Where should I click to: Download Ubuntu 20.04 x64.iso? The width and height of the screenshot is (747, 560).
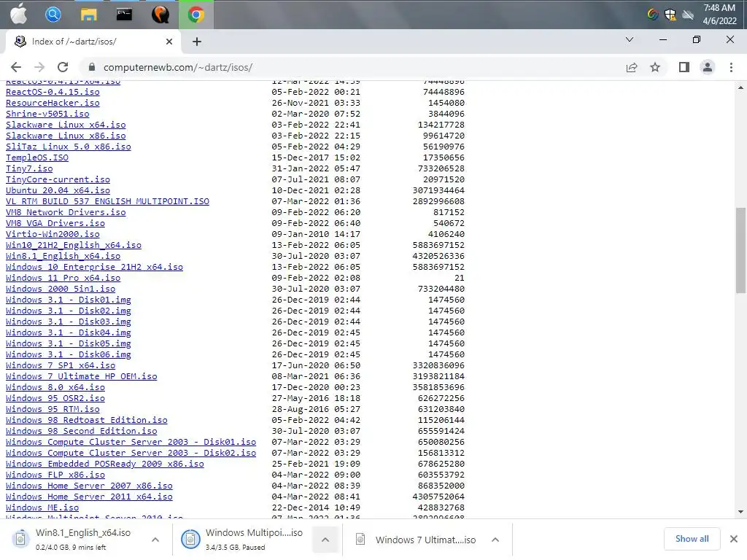click(58, 190)
